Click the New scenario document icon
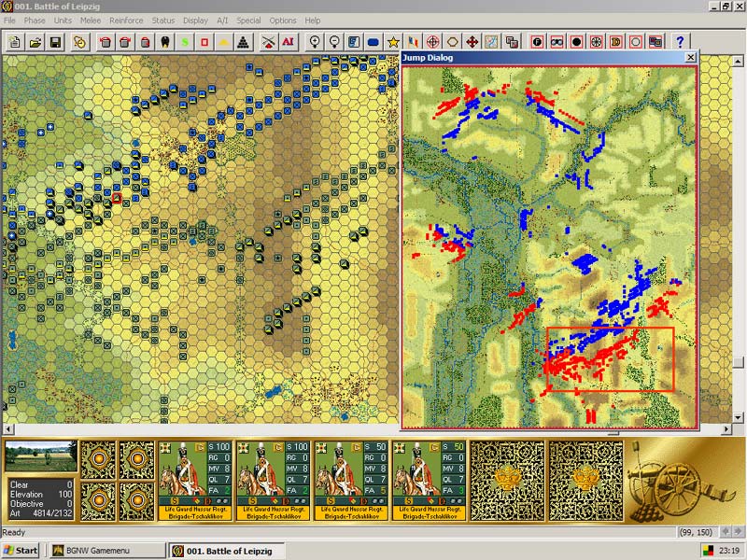The width and height of the screenshot is (747, 560). pos(15,42)
